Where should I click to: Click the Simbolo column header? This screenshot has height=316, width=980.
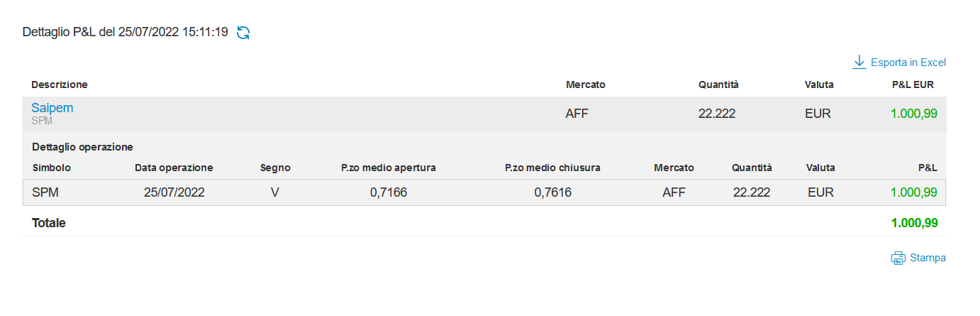pos(52,168)
